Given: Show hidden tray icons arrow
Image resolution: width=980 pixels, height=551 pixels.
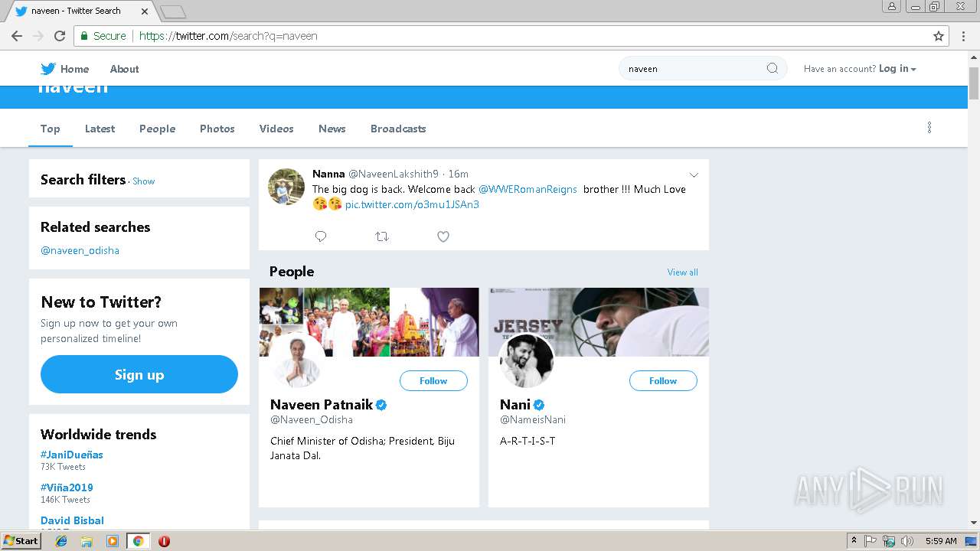Looking at the screenshot, I should [x=854, y=541].
